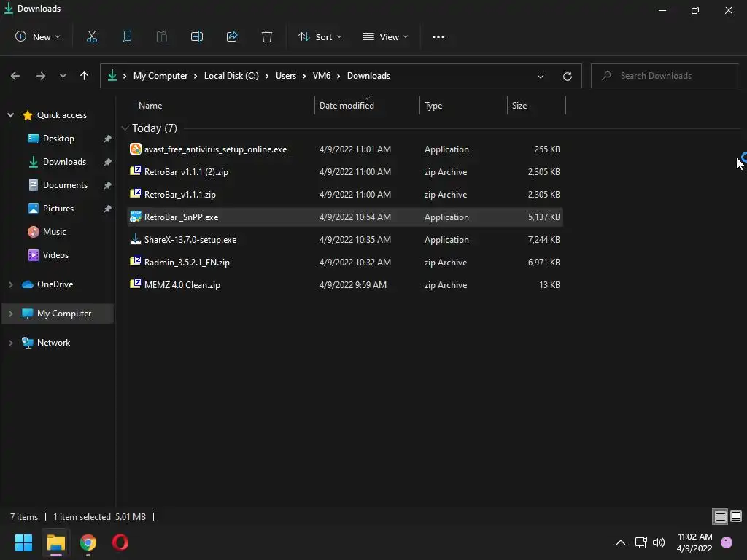
Task: Click the VM6 breadcrumb
Action: [322, 76]
